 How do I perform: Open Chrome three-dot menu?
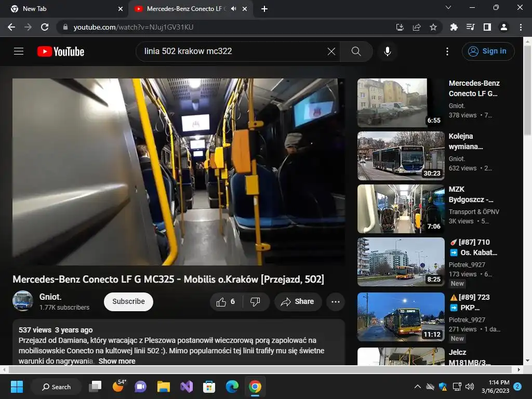pyautogui.click(x=521, y=27)
